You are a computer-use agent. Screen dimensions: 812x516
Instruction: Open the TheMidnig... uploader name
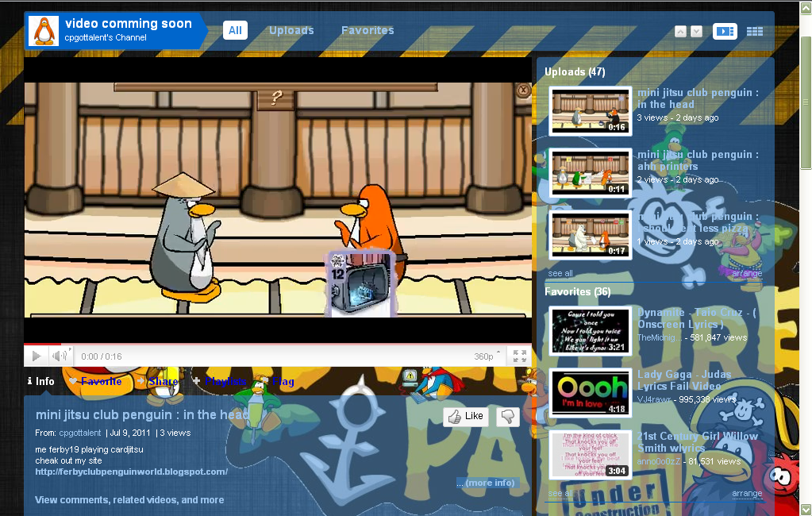[660, 338]
